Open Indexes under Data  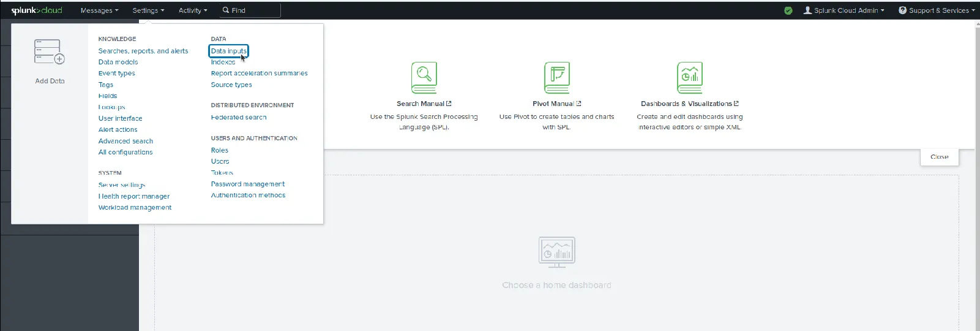tap(223, 62)
